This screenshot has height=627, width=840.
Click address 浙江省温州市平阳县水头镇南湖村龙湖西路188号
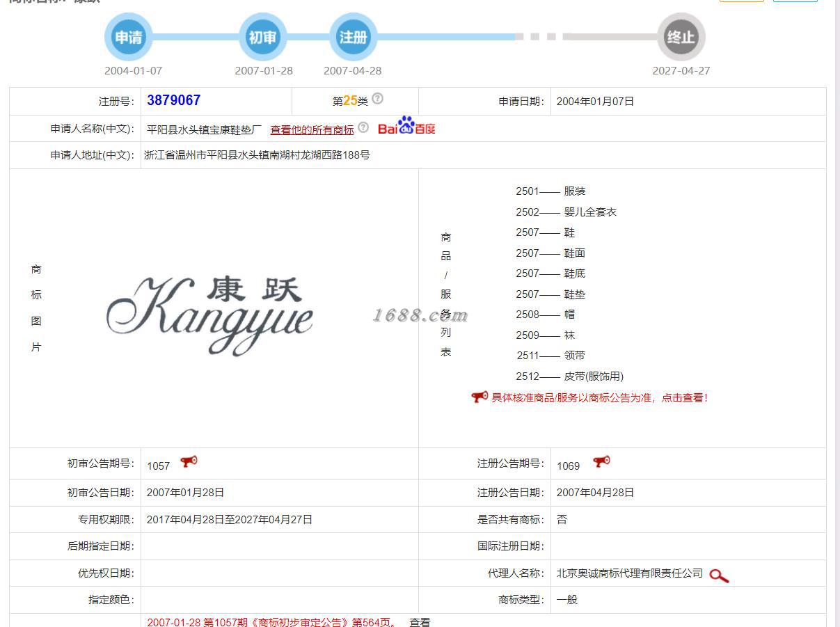tap(257, 155)
